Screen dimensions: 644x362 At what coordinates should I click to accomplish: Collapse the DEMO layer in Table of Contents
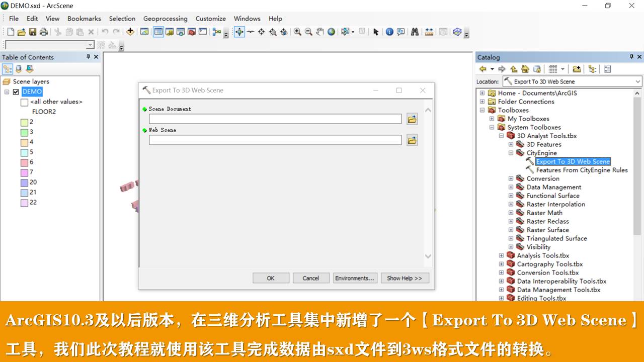pyautogui.click(x=7, y=92)
